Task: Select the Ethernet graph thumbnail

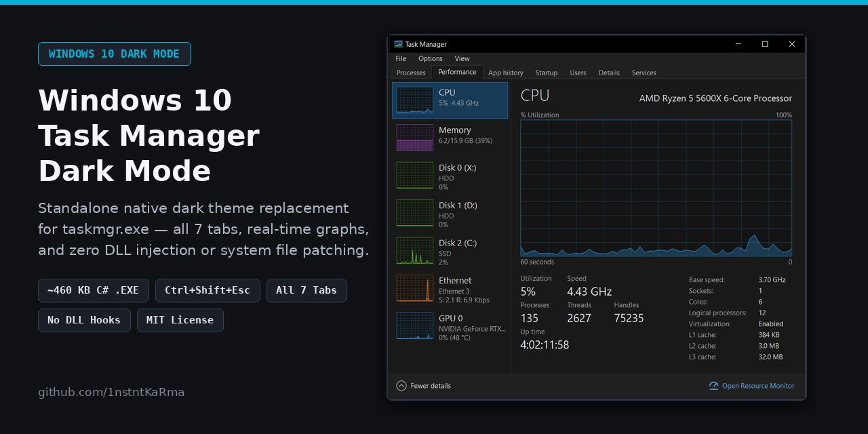Action: 414,288
